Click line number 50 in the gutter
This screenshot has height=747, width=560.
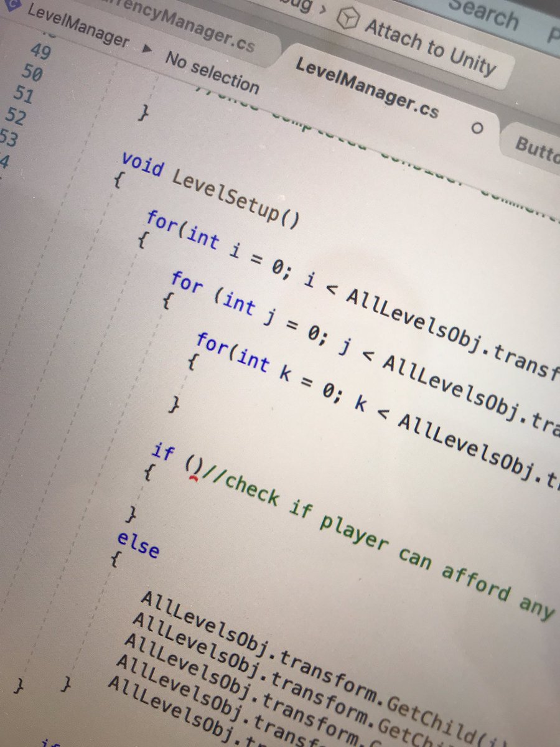tap(32, 73)
